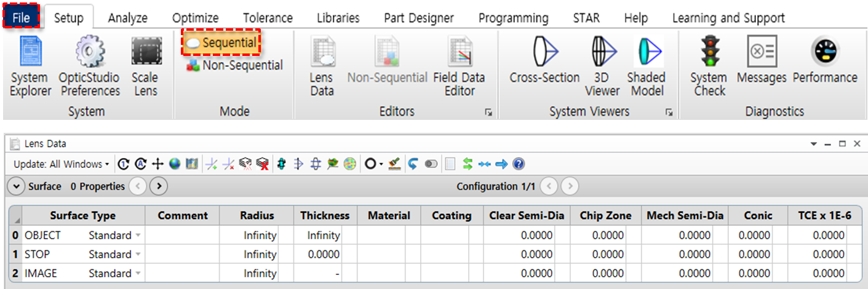
Task: Switch to Non-Sequential mode
Action: (236, 65)
